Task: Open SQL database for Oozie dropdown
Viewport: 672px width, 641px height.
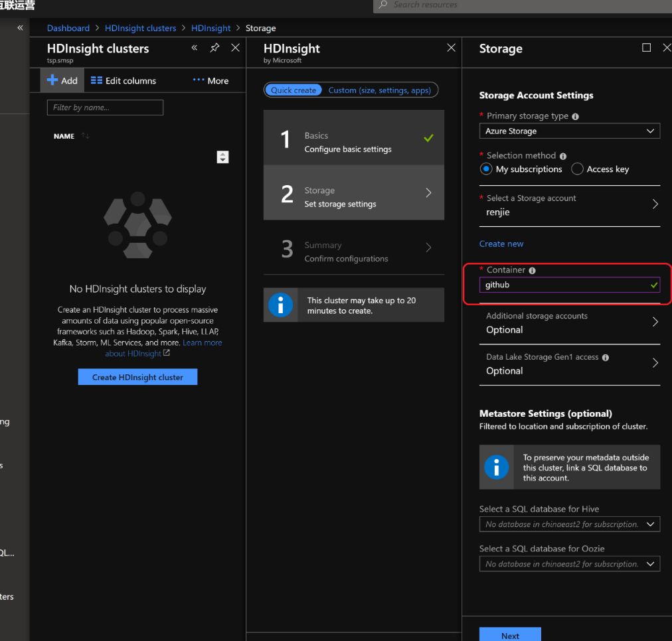Action: [x=569, y=564]
